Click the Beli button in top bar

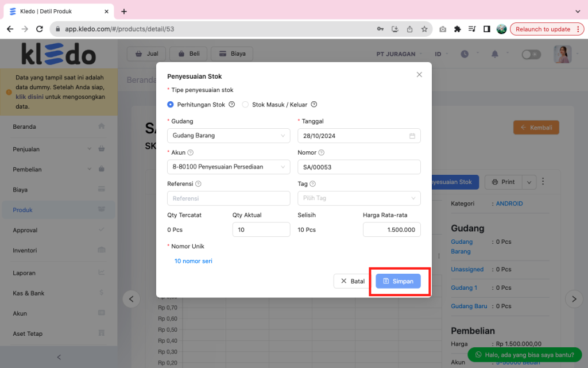tap(189, 53)
